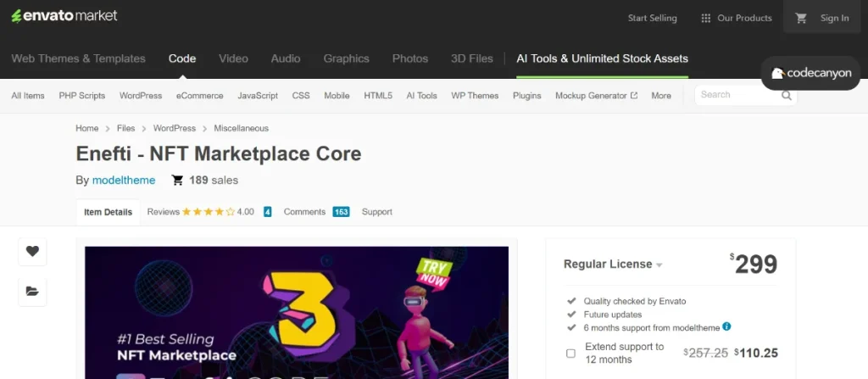
Task: Go to the Graphics category
Action: pyautogui.click(x=346, y=59)
